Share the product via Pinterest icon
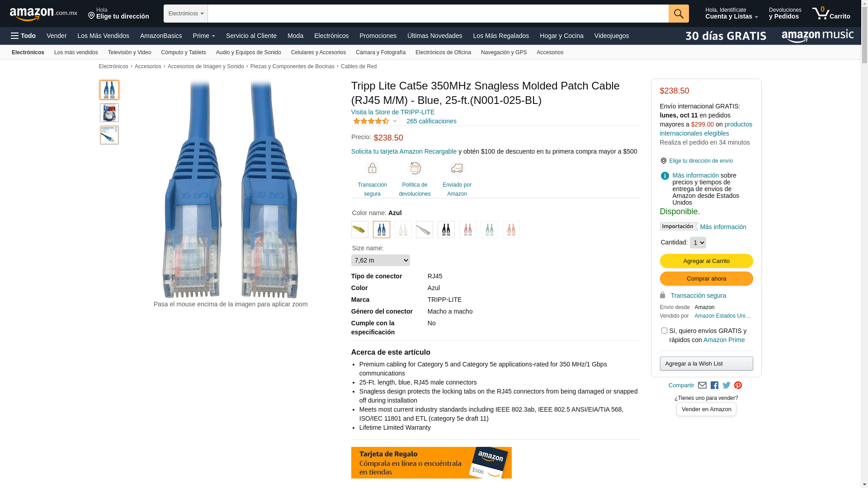Screen dimensions: 868x488 pyautogui.click(x=738, y=385)
